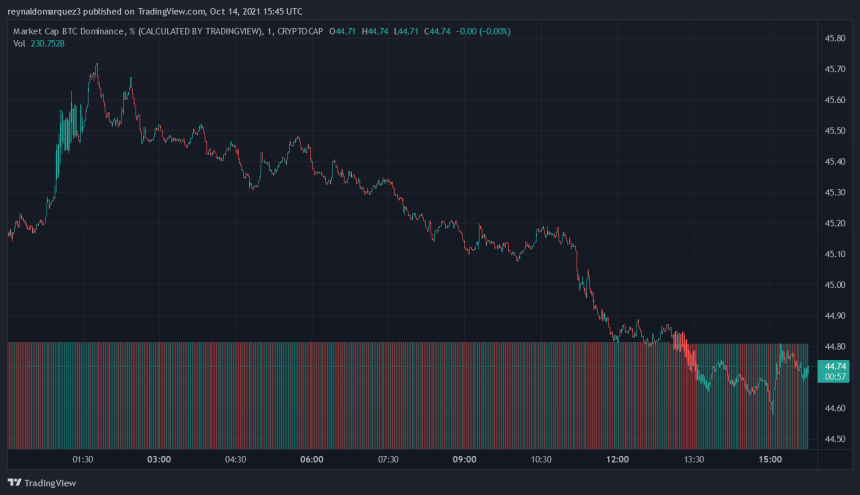The image size is (860, 495).
Task: Click the Vol 230.752B indicator label
Action: pyautogui.click(x=40, y=43)
